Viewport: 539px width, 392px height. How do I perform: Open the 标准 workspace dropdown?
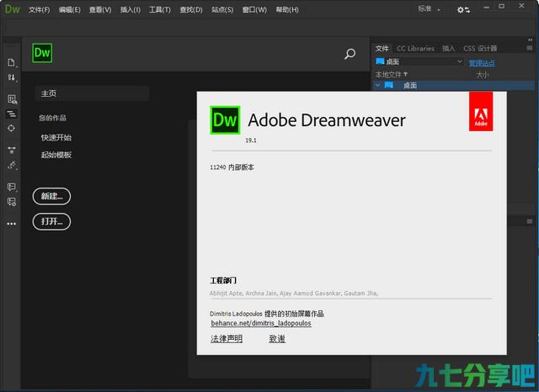click(429, 9)
